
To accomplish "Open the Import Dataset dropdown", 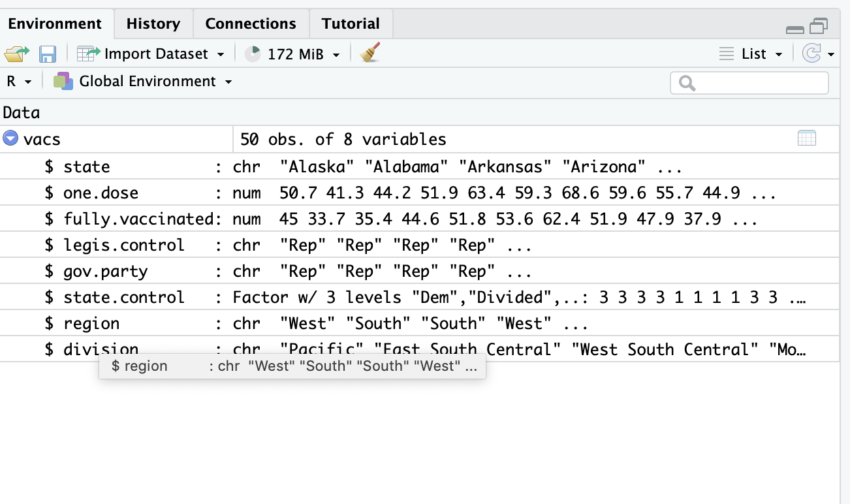I will tap(151, 54).
